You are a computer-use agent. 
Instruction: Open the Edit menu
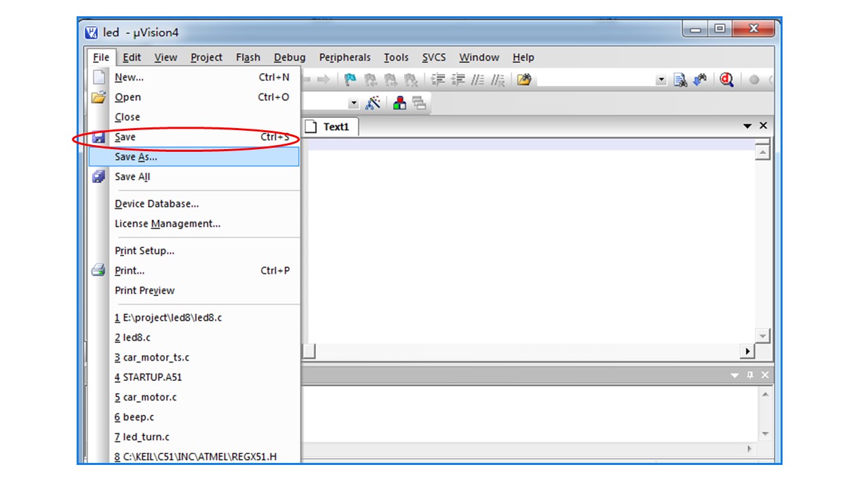pyautogui.click(x=132, y=58)
